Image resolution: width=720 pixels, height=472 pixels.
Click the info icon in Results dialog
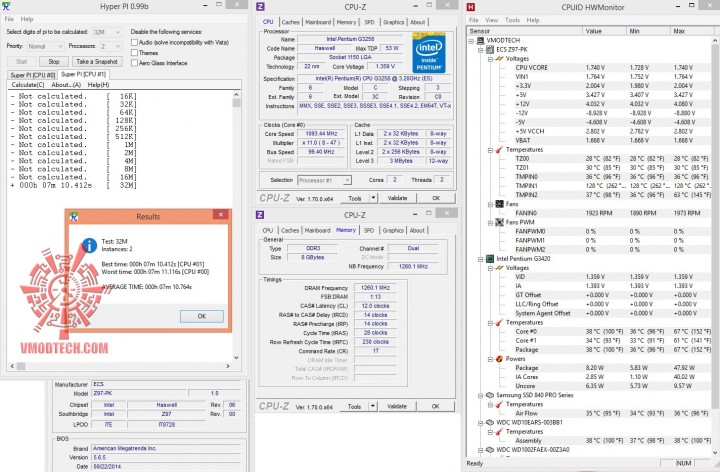(89, 246)
